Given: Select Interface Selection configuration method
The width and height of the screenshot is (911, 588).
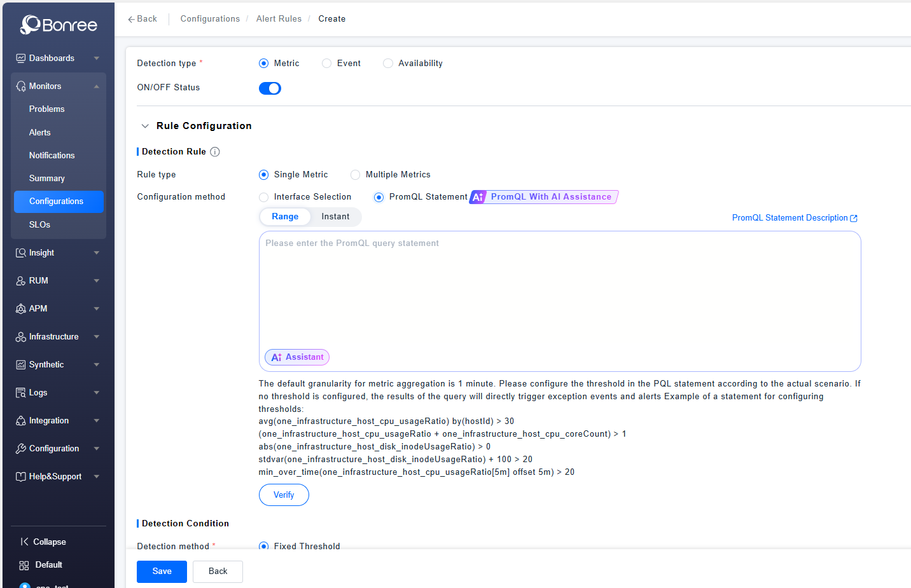Looking at the screenshot, I should (x=264, y=197).
